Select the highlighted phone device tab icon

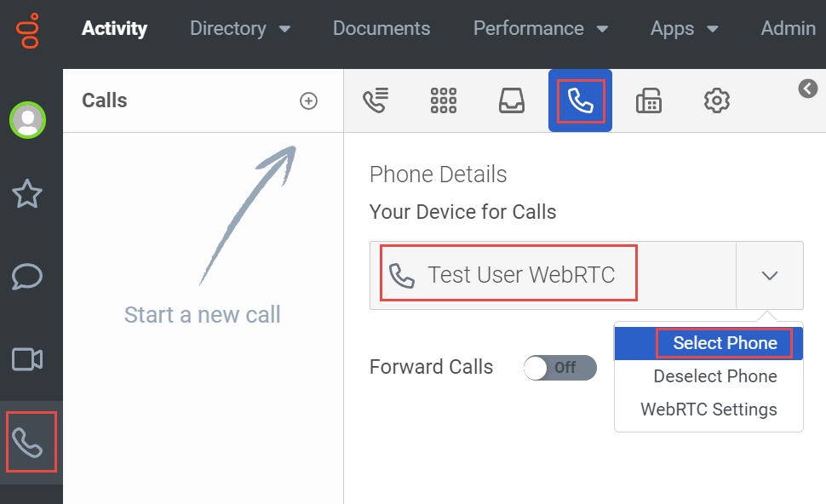click(x=580, y=100)
